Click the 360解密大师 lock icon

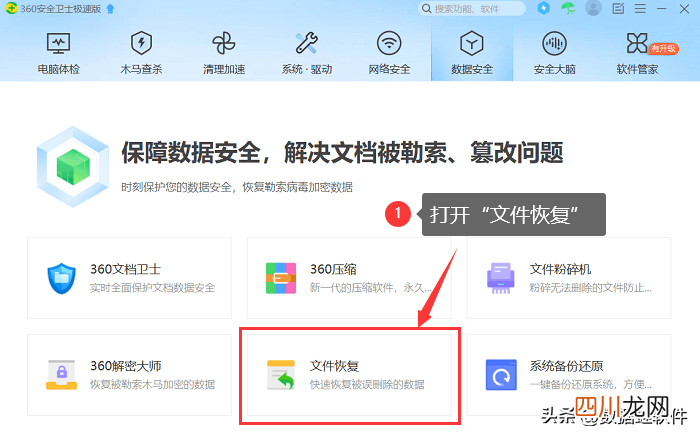tap(62, 375)
